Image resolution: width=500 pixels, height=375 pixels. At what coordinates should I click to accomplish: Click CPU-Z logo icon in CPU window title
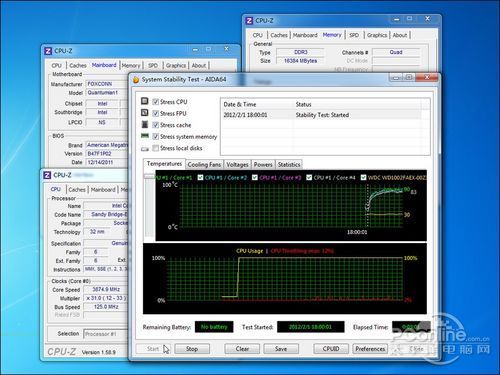tap(47, 175)
